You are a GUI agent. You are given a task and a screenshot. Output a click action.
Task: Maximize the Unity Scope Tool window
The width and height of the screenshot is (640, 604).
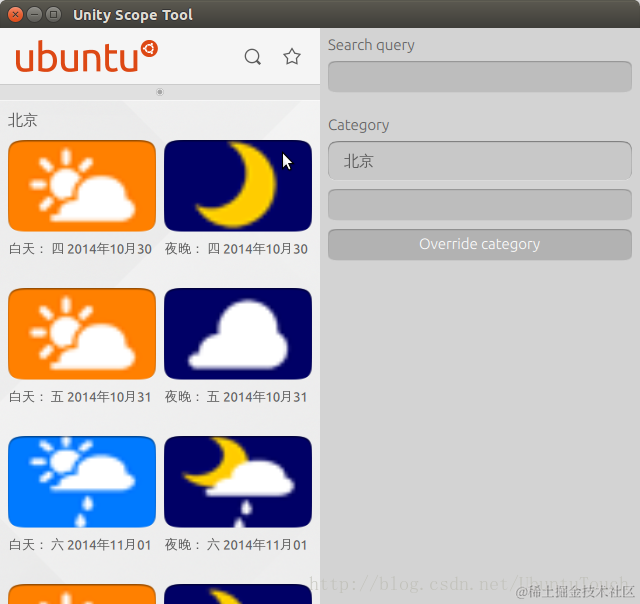coord(53,15)
